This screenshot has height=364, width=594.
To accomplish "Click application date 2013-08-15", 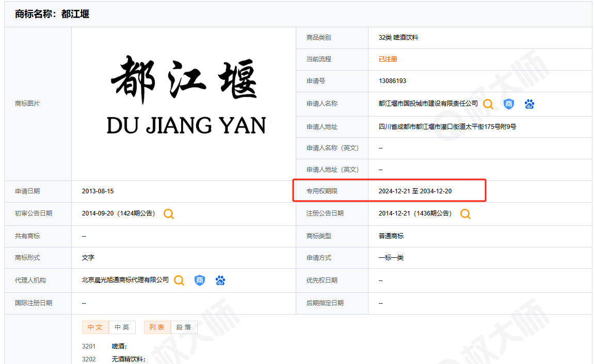I will pos(98,191).
